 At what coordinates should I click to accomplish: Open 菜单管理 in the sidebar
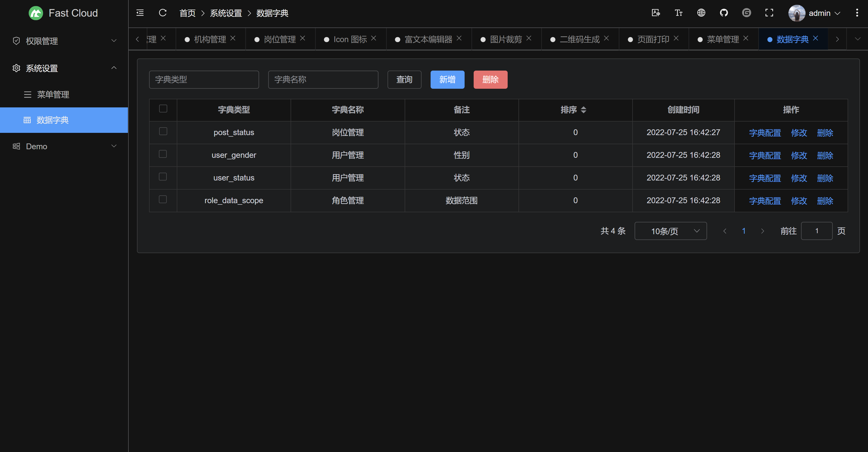pos(53,95)
